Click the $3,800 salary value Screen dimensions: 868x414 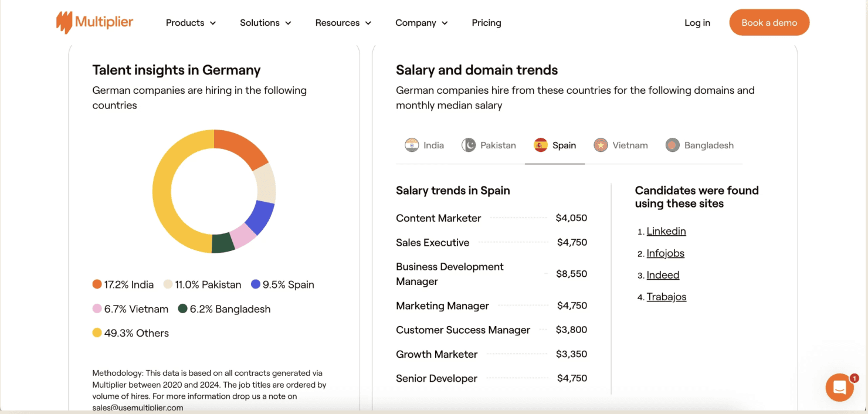pyautogui.click(x=572, y=330)
